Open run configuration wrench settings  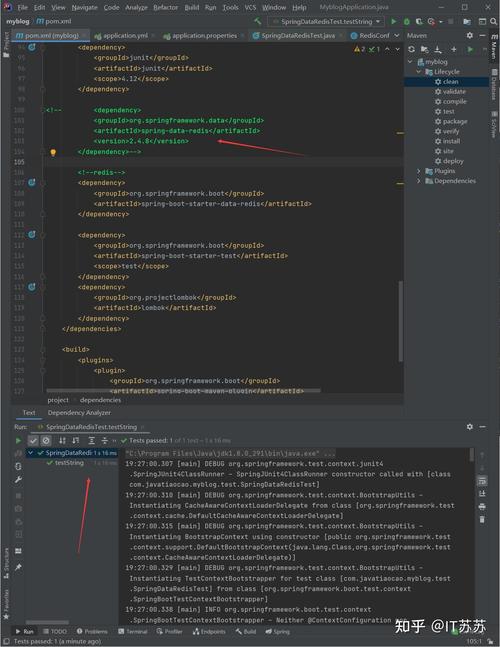pos(18,479)
